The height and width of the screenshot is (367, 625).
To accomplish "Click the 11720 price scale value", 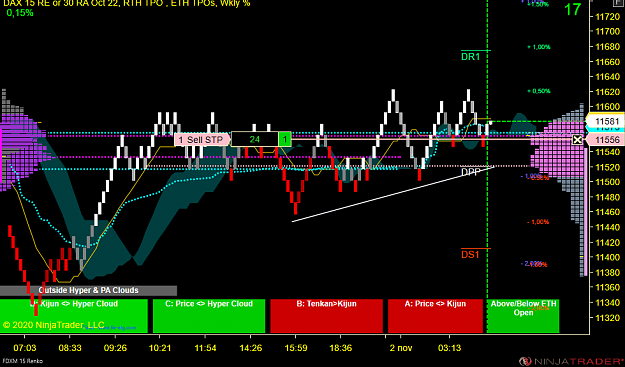I will pyautogui.click(x=607, y=17).
